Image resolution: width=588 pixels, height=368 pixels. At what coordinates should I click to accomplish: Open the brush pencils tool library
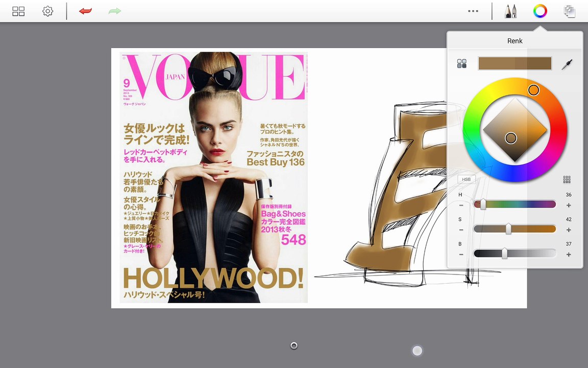510,11
